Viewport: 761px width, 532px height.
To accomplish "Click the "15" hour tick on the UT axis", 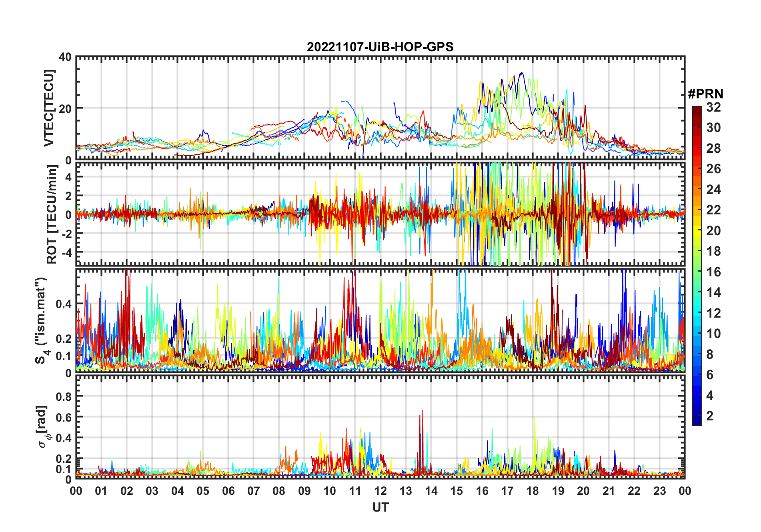I will coord(457,491).
